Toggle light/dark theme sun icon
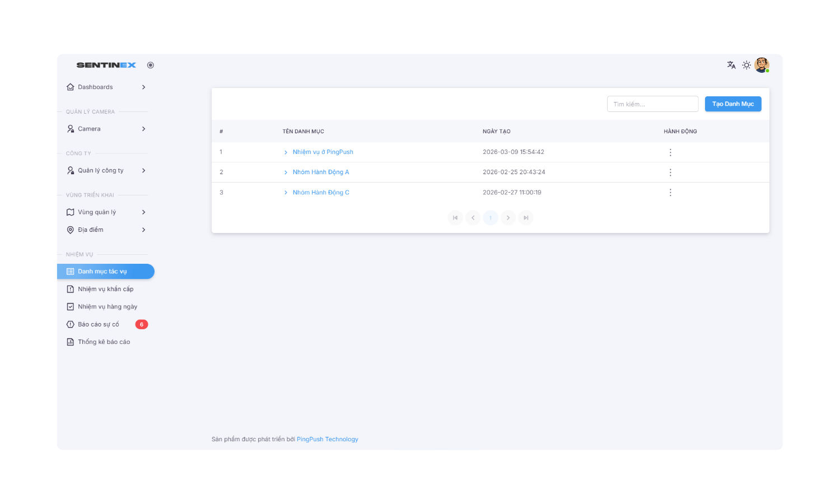This screenshot has height=504, width=840. [746, 65]
